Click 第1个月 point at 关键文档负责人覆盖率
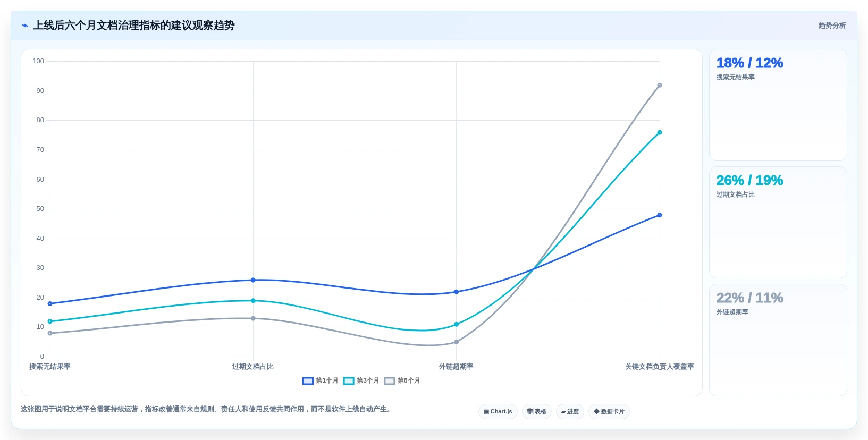Screen dimensions: 868x440 tap(660, 215)
